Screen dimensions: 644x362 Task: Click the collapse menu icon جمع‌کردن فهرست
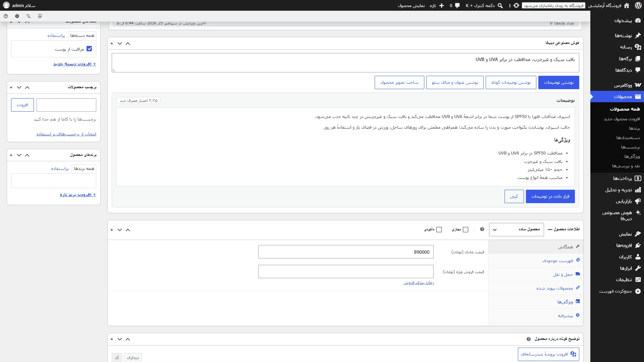(638, 291)
